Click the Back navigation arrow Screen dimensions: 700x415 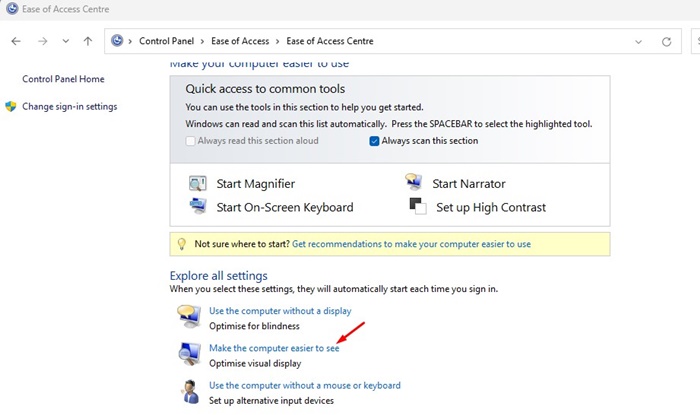(16, 41)
